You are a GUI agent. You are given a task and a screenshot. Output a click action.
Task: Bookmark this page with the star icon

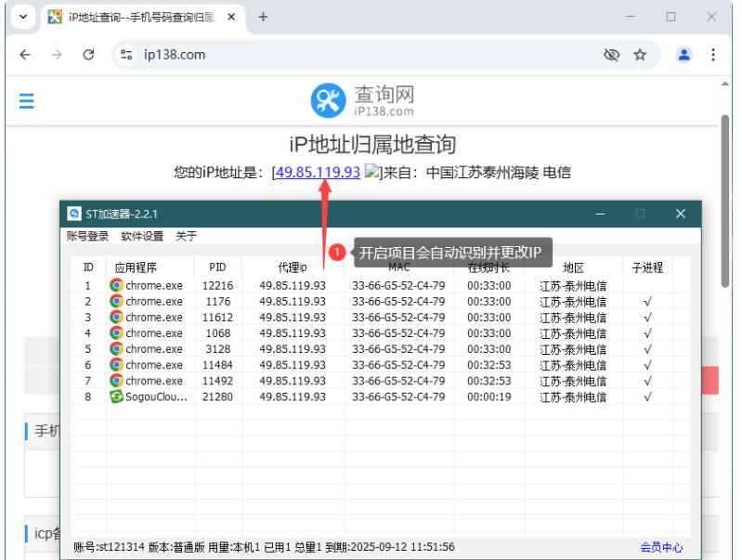640,55
